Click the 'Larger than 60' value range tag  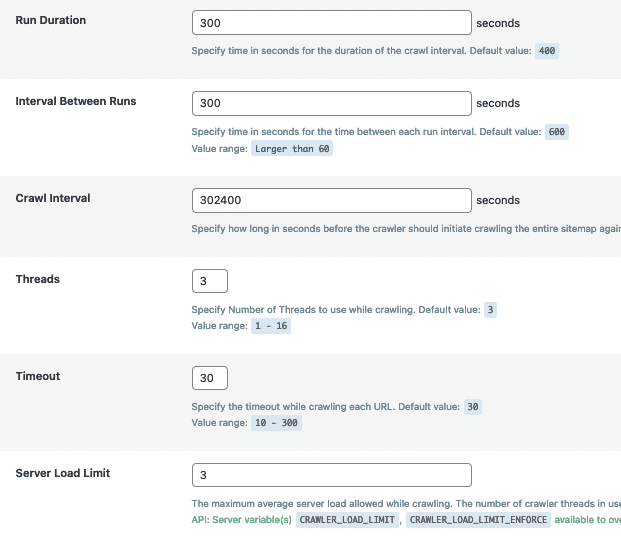click(x=291, y=148)
